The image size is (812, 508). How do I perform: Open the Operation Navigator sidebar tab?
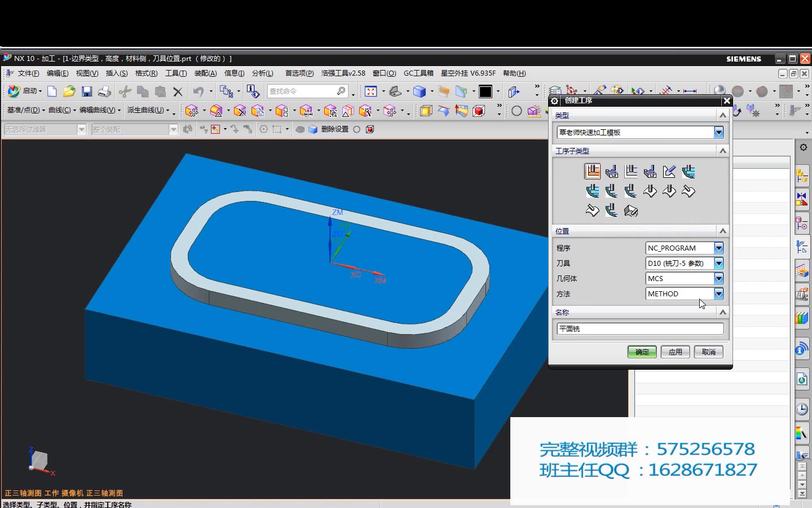(802, 247)
